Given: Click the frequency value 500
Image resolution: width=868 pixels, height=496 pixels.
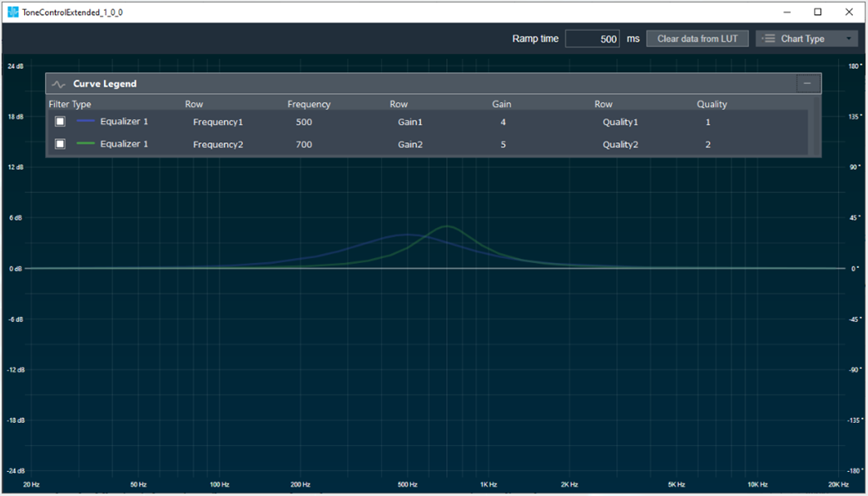Looking at the screenshot, I should [304, 122].
